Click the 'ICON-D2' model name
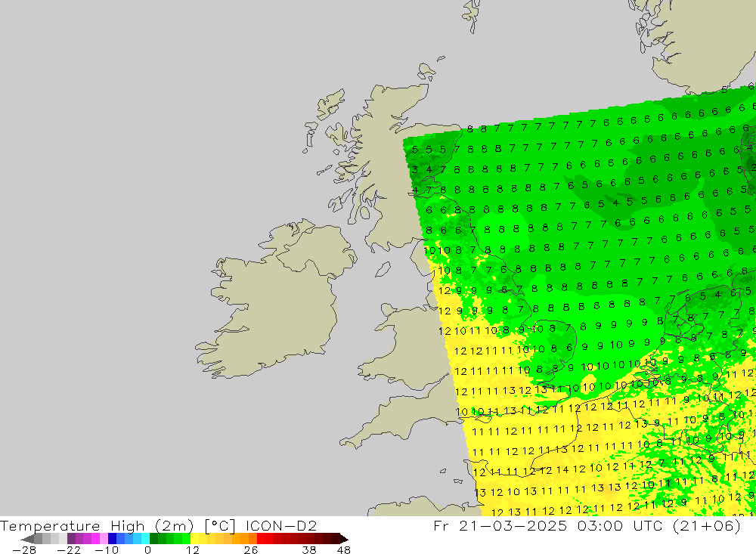 [280, 526]
